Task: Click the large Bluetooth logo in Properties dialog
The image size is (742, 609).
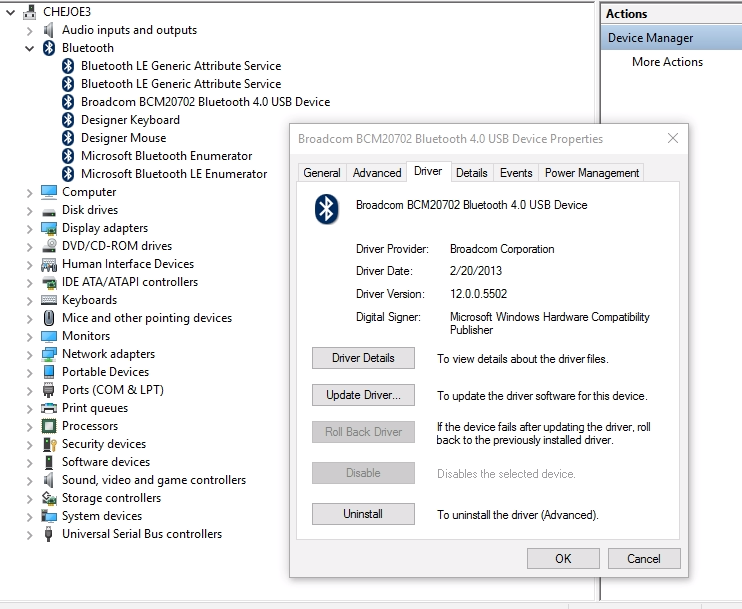Action: 327,209
